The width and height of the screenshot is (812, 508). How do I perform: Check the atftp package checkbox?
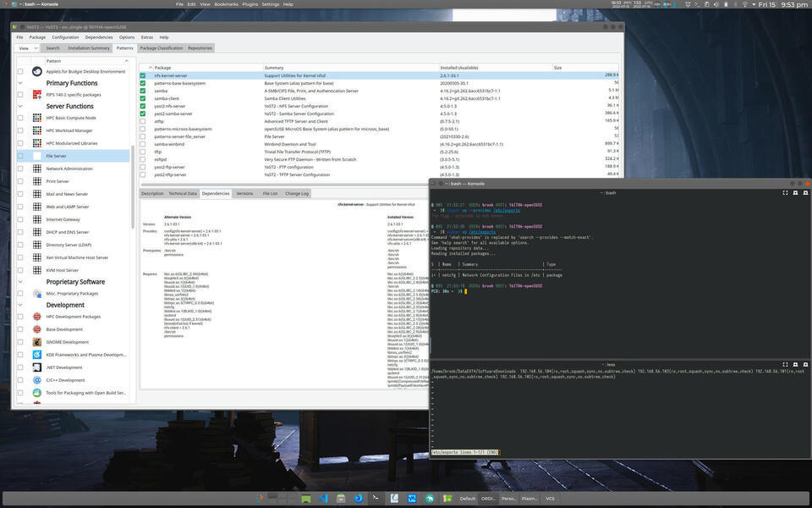click(143, 121)
